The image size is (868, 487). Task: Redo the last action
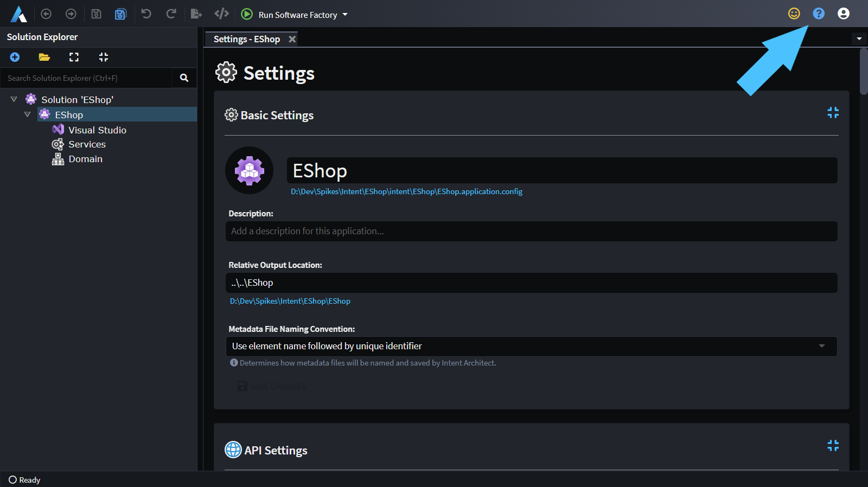[x=171, y=14]
